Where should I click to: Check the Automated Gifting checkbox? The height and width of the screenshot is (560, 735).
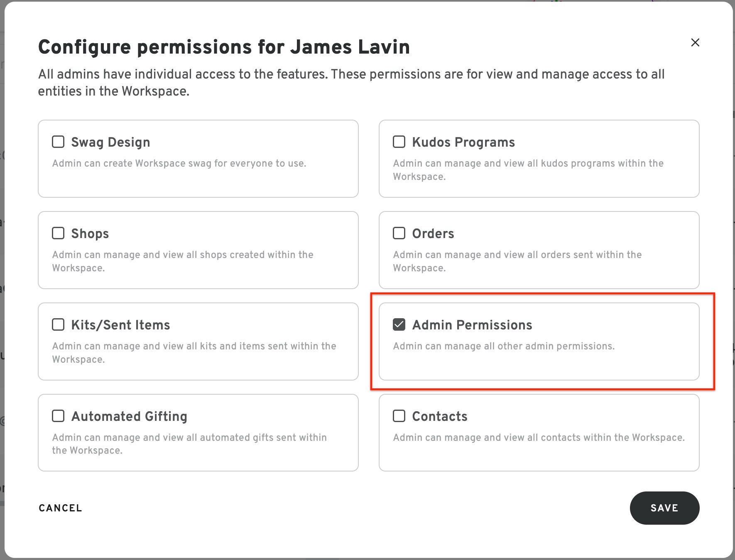pyautogui.click(x=58, y=416)
